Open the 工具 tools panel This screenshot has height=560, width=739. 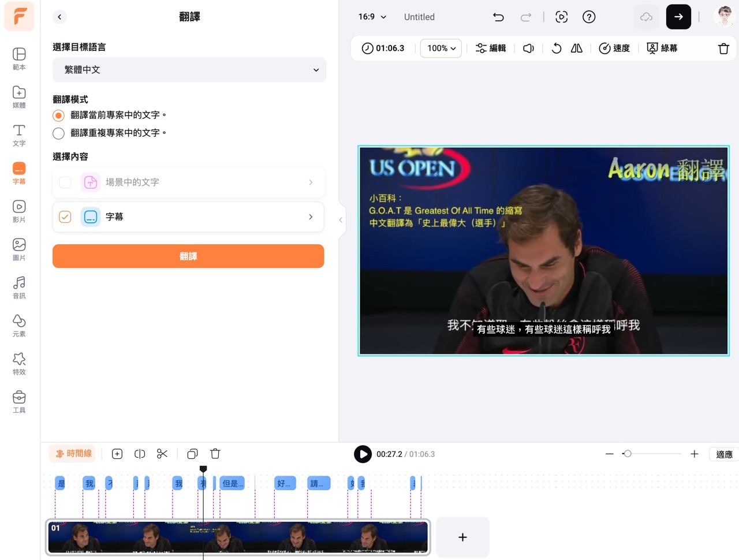click(19, 402)
